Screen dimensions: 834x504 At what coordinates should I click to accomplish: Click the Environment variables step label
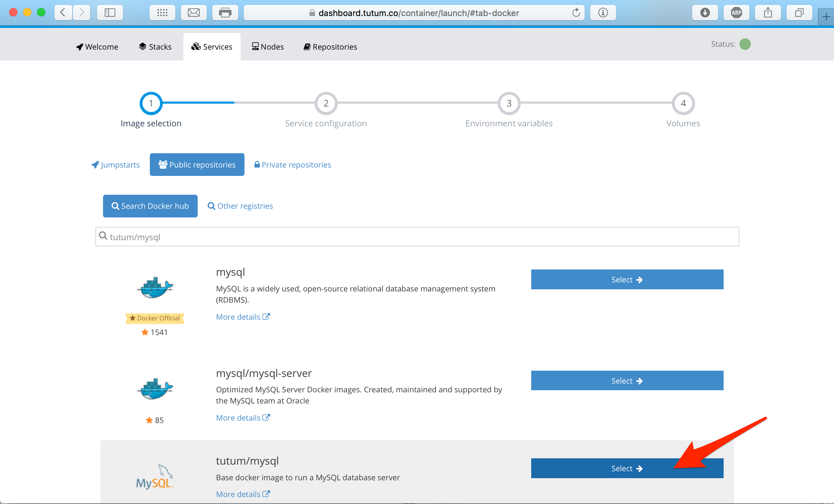coord(509,124)
